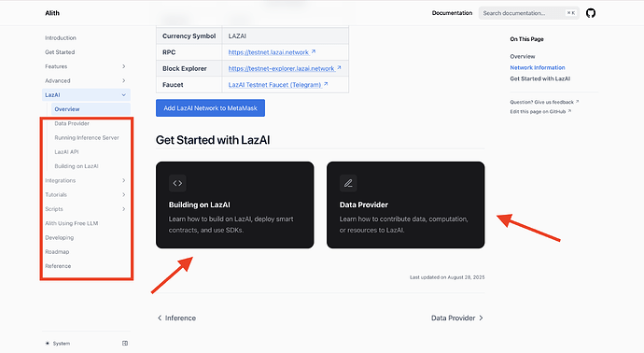Toggle the System theme switcher
Screen dimensions: 644x353
(58, 343)
